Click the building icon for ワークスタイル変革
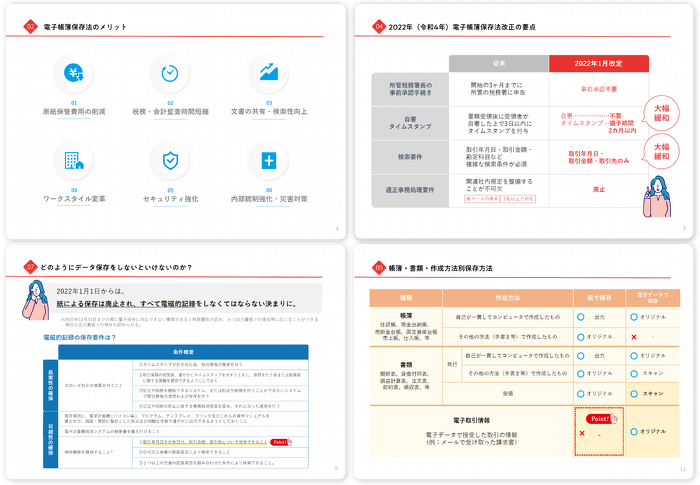The image size is (700, 485). coord(75,159)
